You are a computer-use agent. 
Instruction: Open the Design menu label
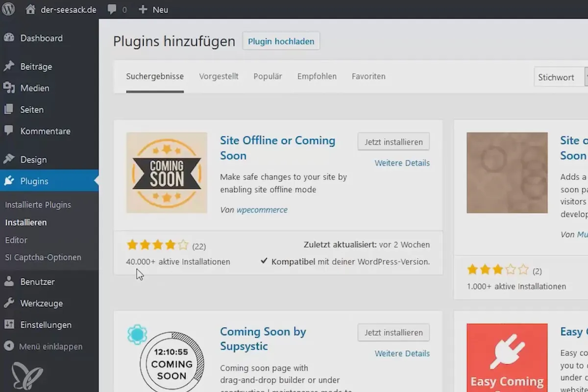(x=33, y=160)
